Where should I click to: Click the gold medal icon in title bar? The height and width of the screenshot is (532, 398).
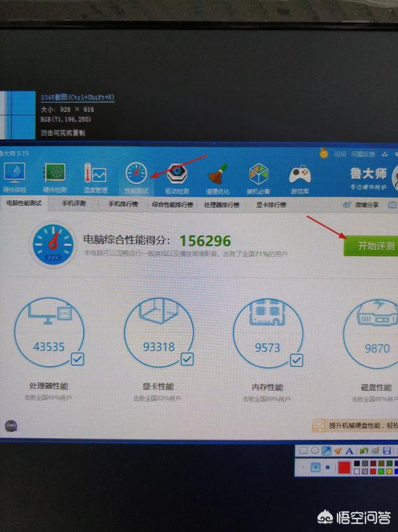(x=323, y=154)
